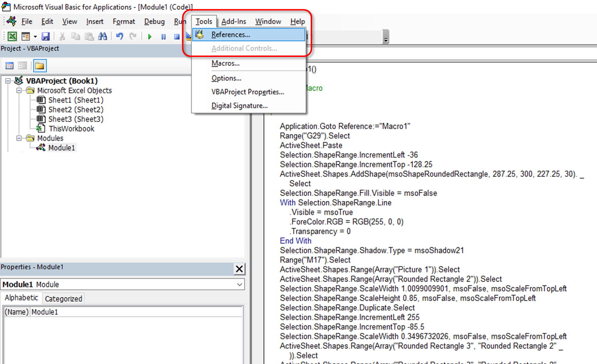Toggle Folders view in Project pane
The height and width of the screenshot is (364, 597).
(40, 66)
